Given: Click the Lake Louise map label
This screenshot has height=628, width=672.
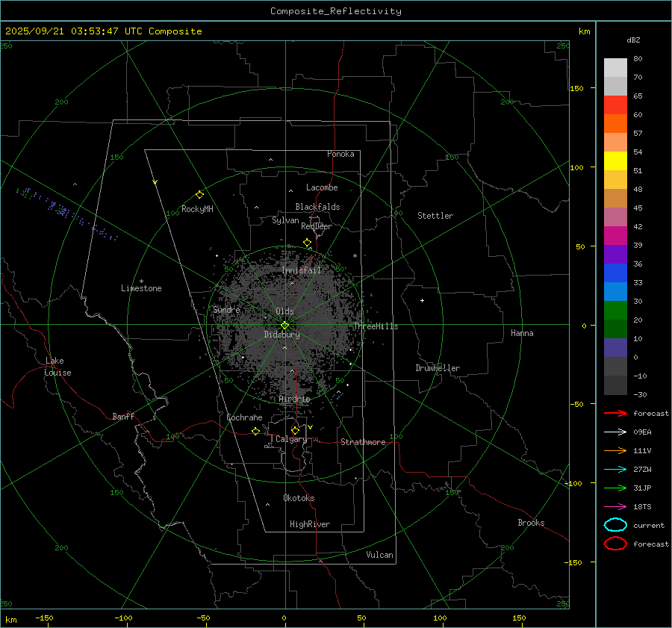Looking at the screenshot, I should 57,367.
